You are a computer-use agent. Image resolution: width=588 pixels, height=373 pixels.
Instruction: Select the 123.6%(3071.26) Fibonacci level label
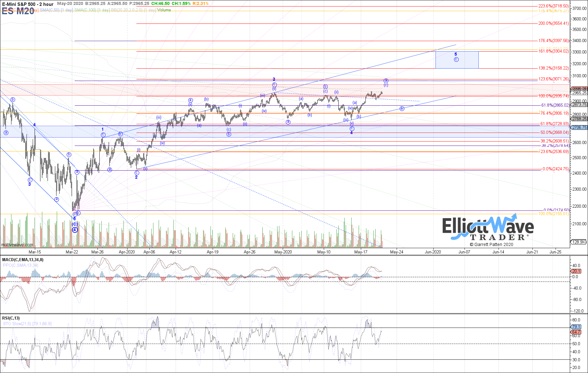[x=553, y=79]
